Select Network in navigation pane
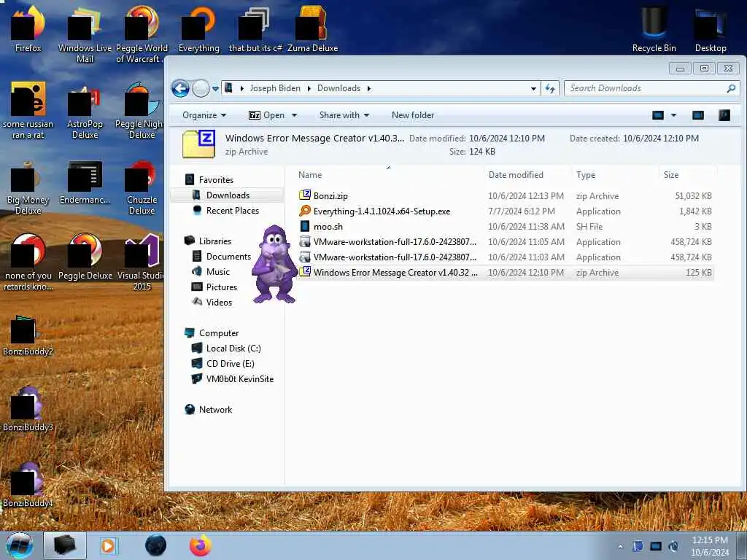 (215, 410)
